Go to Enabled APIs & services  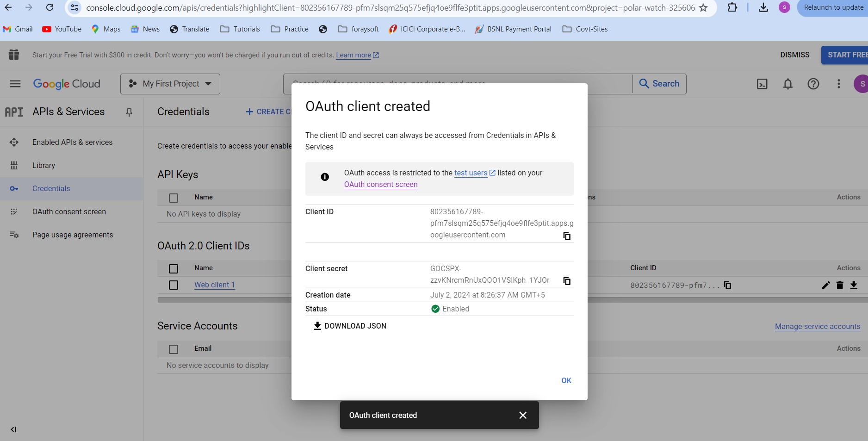pyautogui.click(x=72, y=142)
